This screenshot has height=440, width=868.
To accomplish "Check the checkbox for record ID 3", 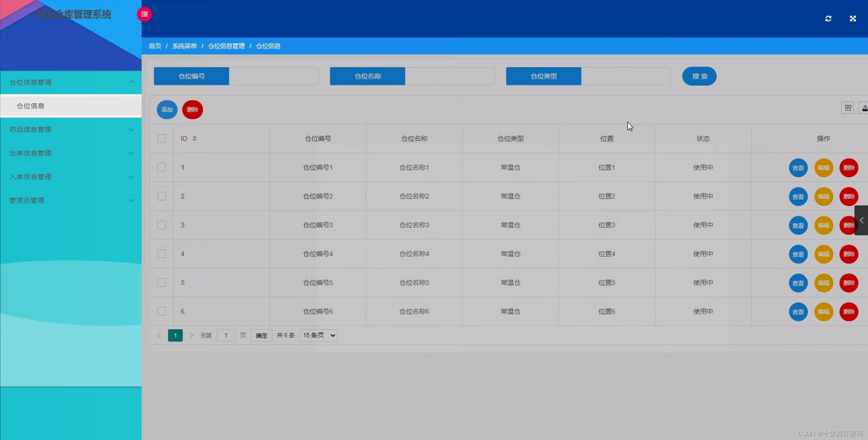I will coord(161,225).
